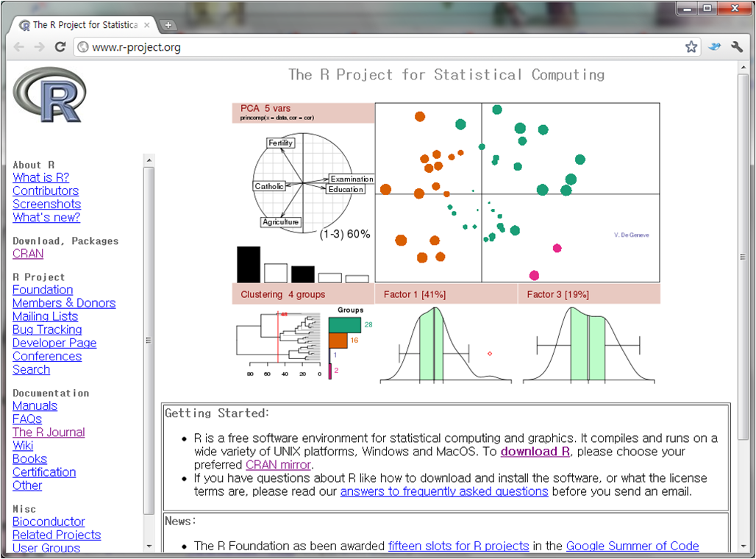Image resolution: width=756 pixels, height=559 pixels.
Task: Open the Other documentation link
Action: [27, 485]
